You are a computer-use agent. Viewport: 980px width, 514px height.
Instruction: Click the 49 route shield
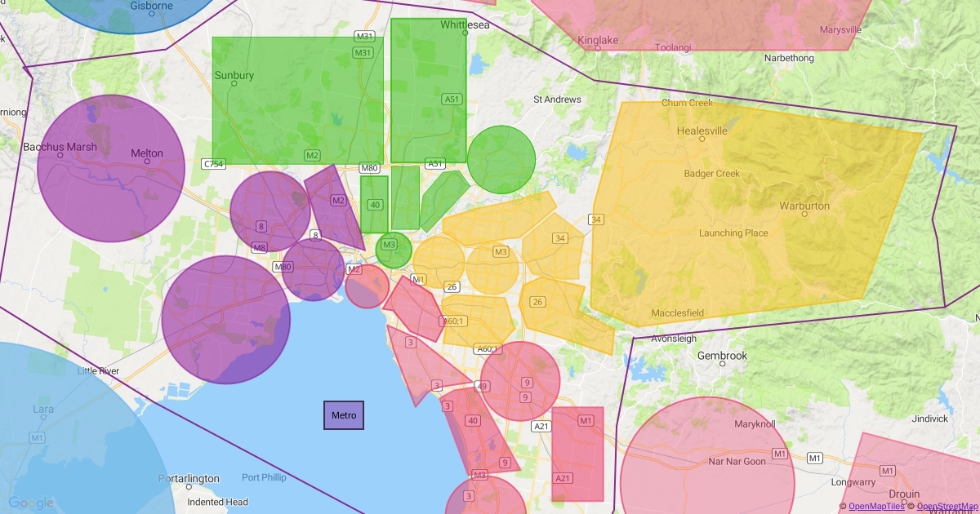pyautogui.click(x=483, y=386)
